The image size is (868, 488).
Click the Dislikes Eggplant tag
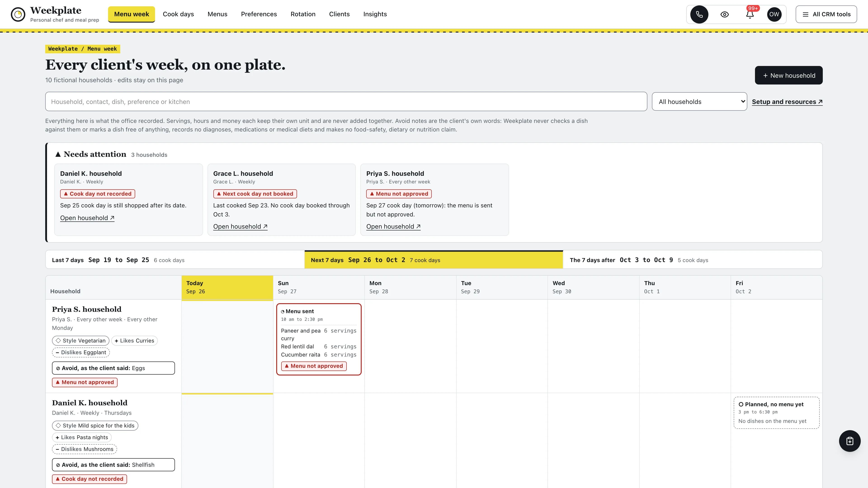81,352
